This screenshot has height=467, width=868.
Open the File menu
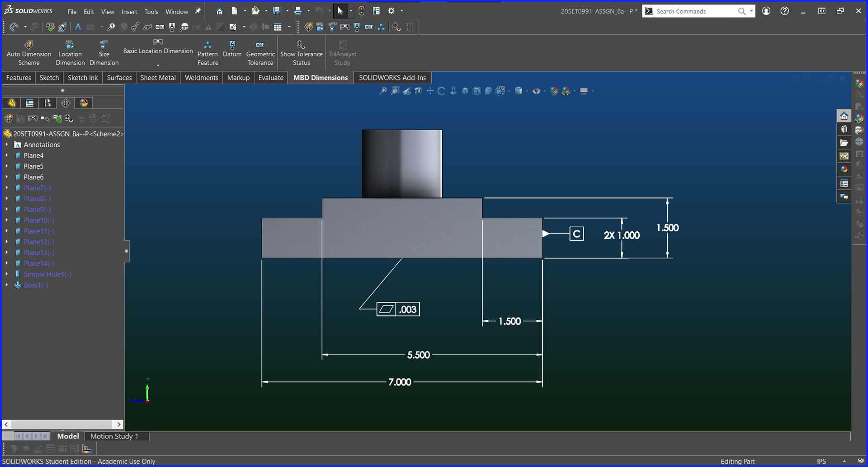(x=72, y=12)
